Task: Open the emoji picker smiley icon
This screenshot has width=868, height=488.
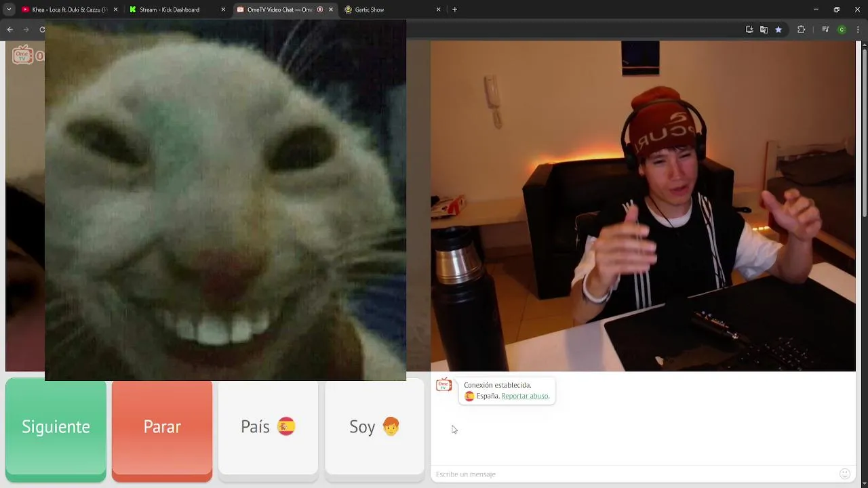Action: click(844, 474)
